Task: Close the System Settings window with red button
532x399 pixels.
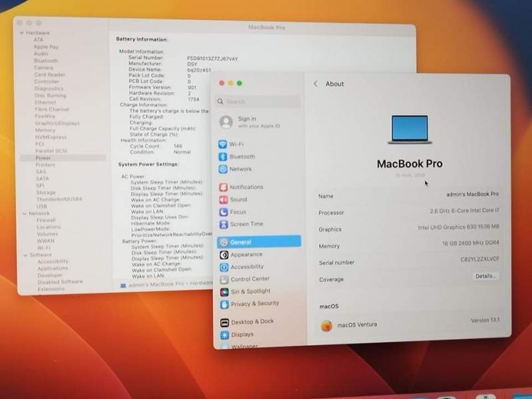Action: pyautogui.click(x=221, y=83)
